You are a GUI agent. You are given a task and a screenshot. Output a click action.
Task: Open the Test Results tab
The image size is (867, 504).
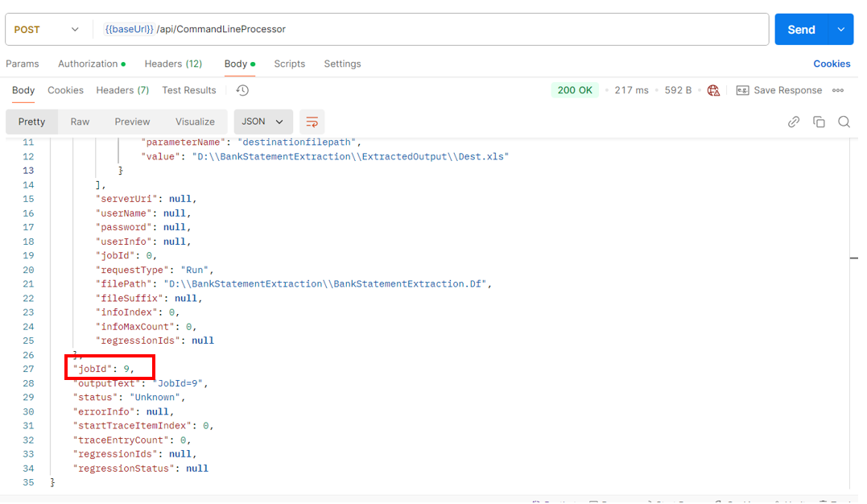(x=189, y=90)
